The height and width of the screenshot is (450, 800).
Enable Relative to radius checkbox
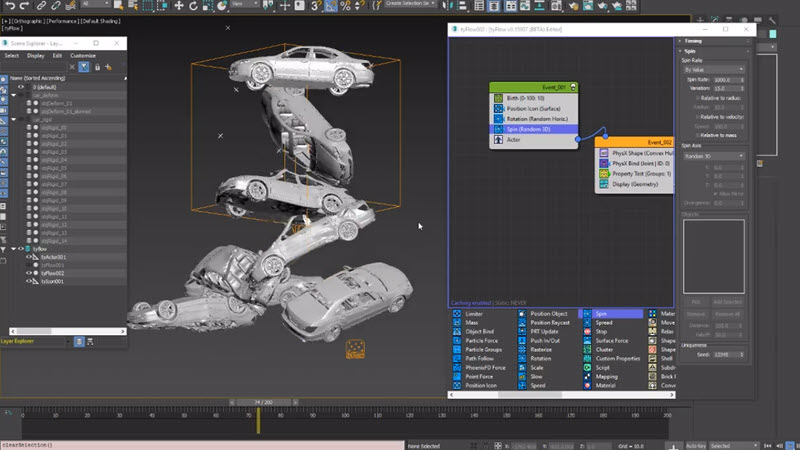[x=697, y=98]
